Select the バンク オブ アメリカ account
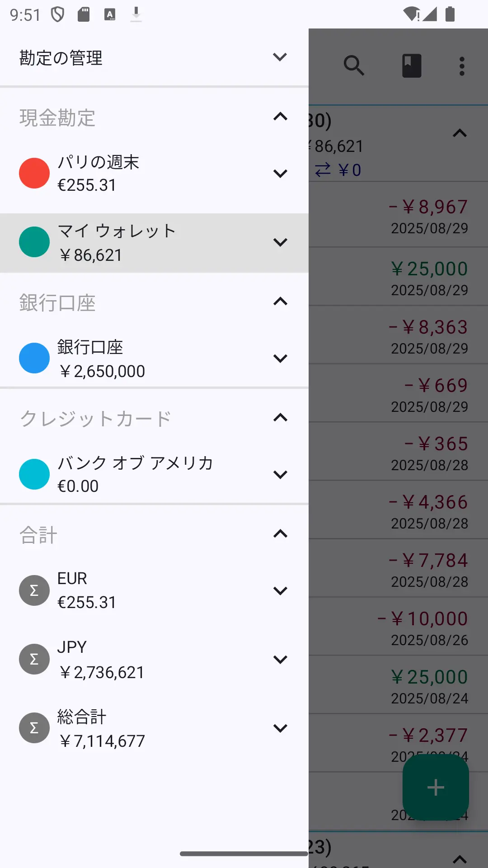The height and width of the screenshot is (868, 488). (154, 474)
